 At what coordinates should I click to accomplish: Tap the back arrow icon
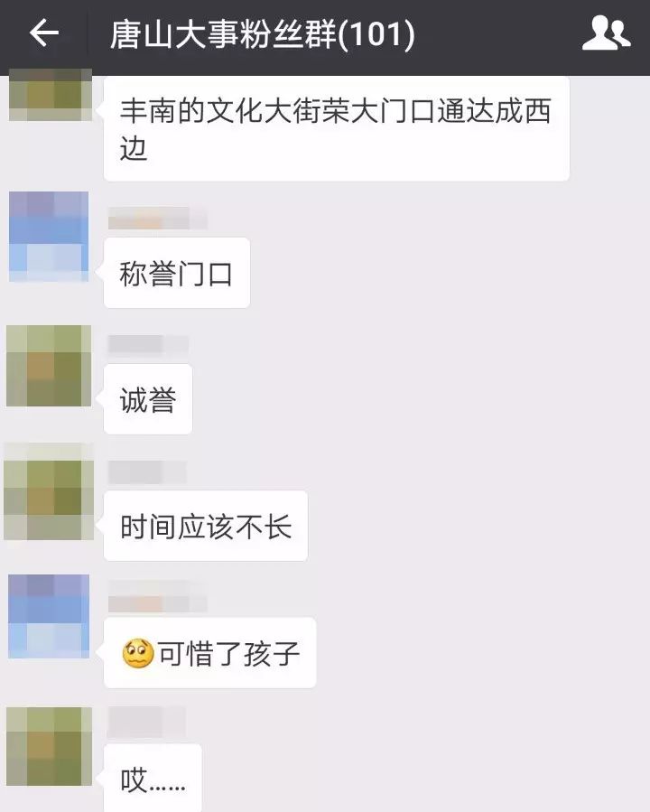tap(43, 33)
